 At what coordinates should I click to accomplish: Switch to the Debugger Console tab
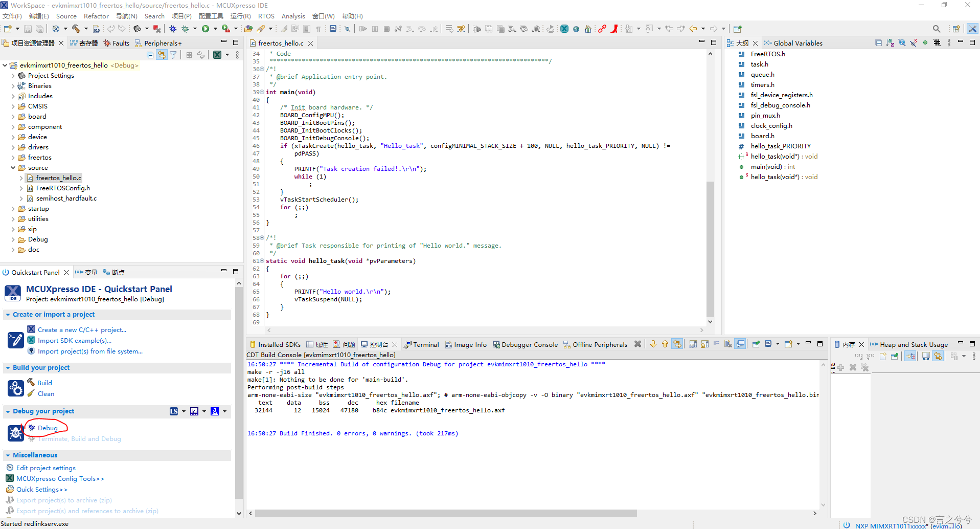click(x=525, y=344)
